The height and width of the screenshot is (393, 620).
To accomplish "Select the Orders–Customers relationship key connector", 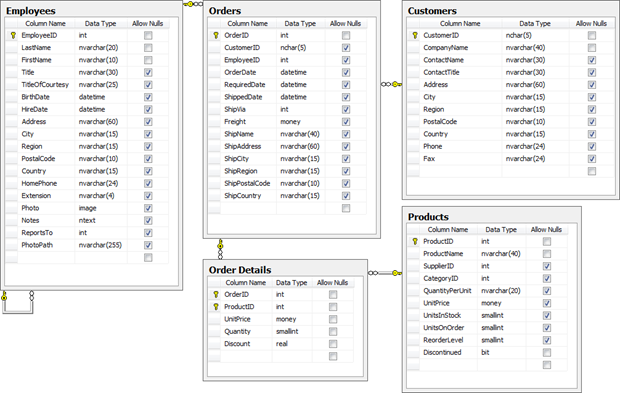I will [x=397, y=84].
